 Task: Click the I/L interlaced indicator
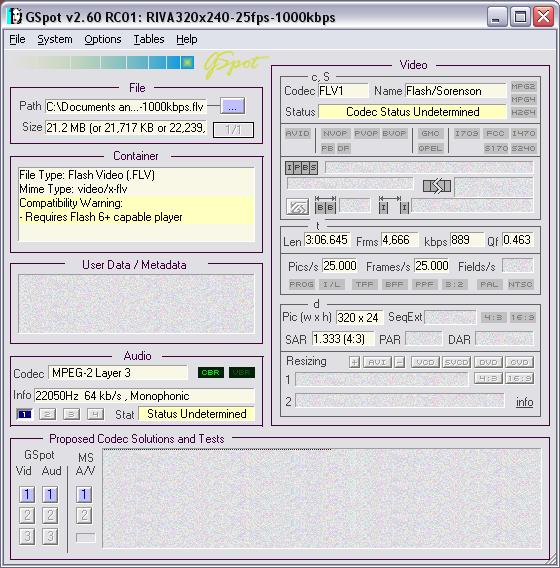(x=331, y=284)
